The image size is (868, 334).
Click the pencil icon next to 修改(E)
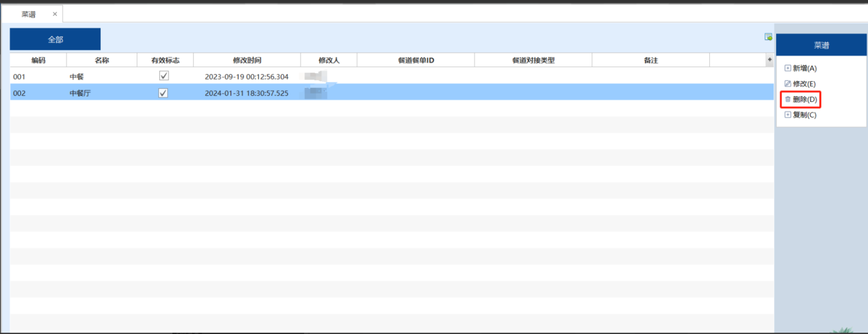coord(788,83)
